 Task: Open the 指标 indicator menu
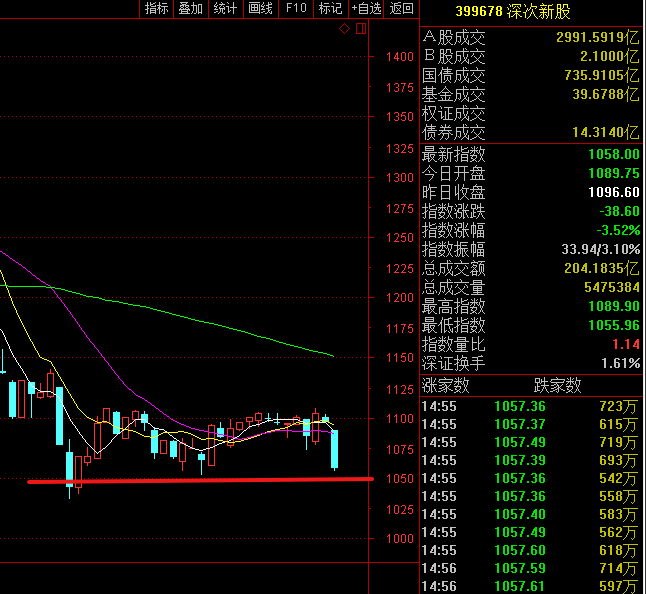tap(157, 8)
